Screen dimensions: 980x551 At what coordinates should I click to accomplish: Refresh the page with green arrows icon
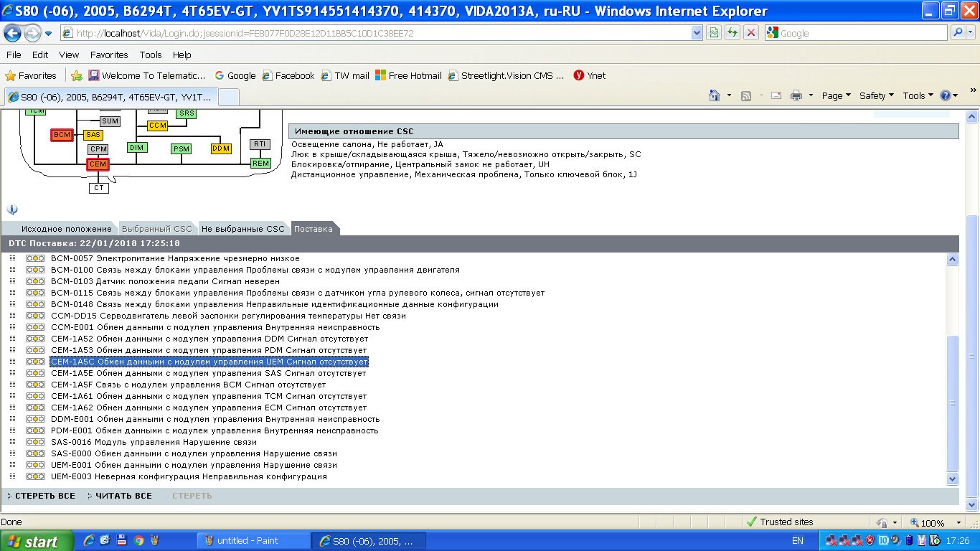(x=732, y=33)
